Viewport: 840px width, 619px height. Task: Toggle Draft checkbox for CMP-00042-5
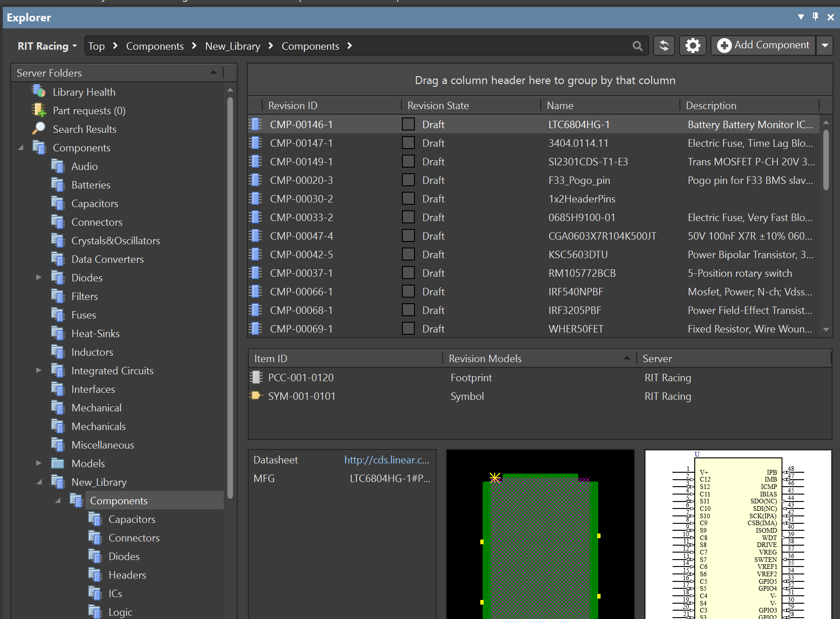click(x=408, y=254)
